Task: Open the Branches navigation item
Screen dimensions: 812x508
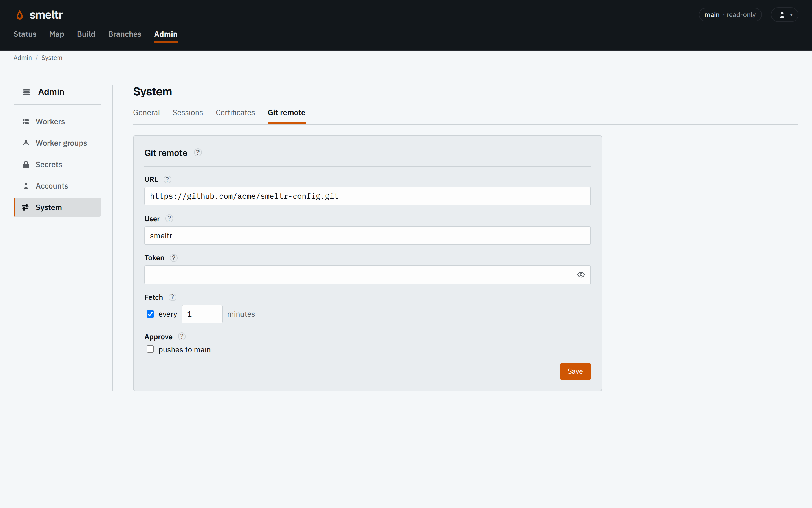Action: (125, 34)
